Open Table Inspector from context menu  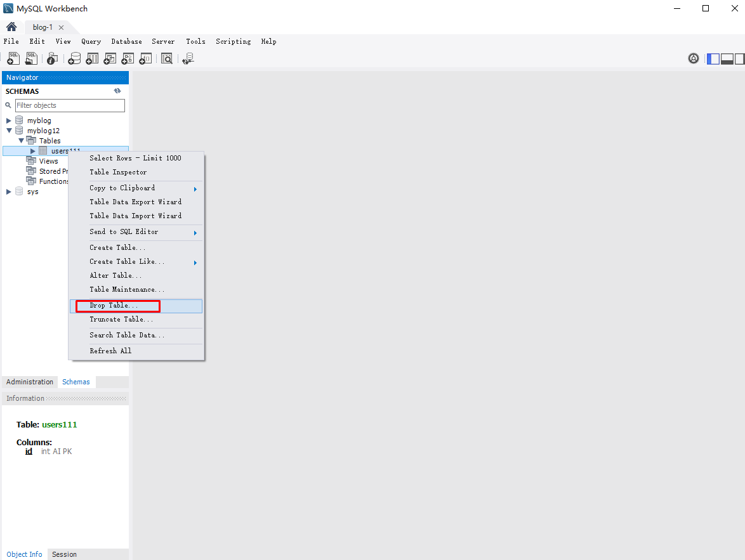(x=136, y=172)
